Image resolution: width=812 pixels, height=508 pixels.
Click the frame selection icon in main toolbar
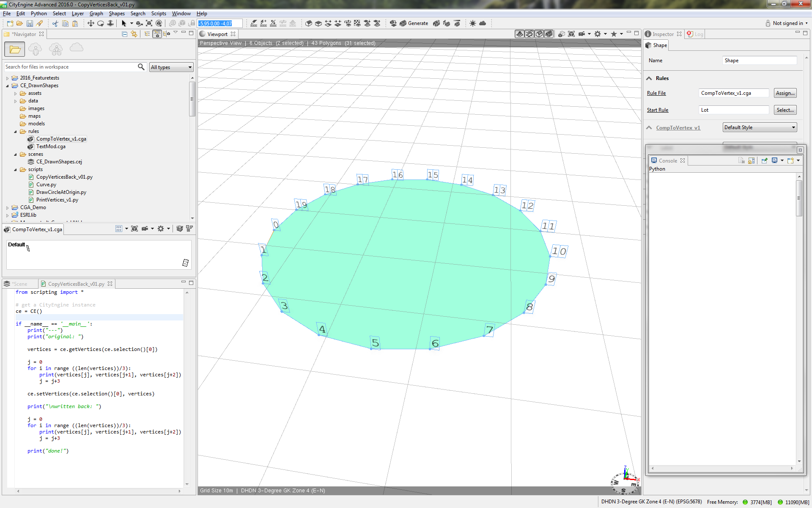coord(149,23)
